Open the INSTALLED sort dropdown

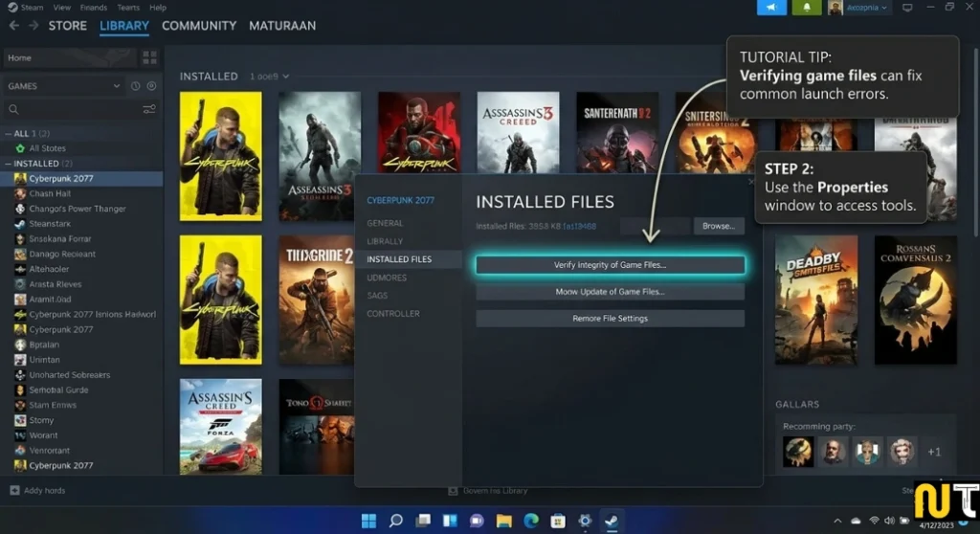(269, 77)
